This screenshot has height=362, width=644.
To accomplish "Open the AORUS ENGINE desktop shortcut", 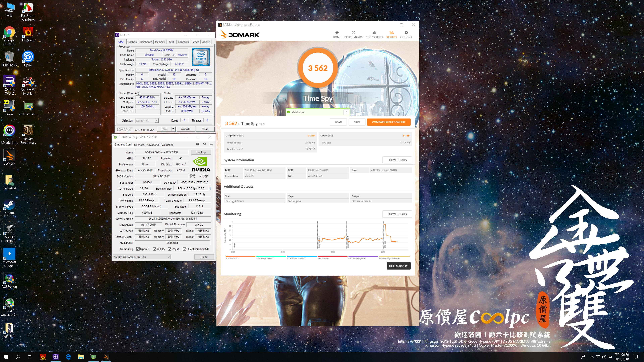I will (9, 233).
